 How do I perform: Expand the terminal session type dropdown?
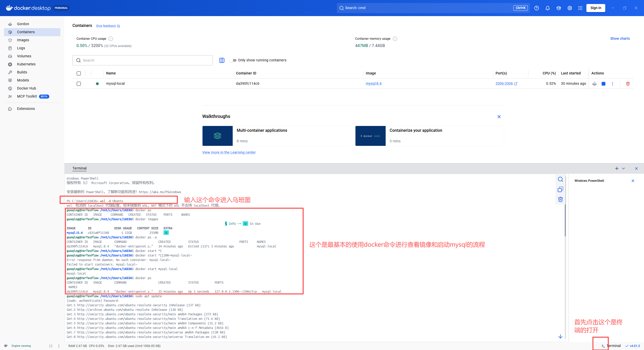point(623,168)
